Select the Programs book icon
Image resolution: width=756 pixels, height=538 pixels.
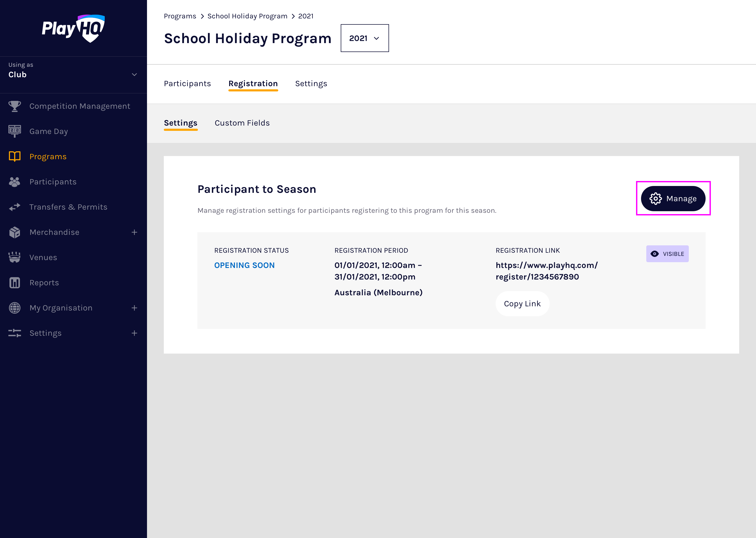(x=14, y=156)
